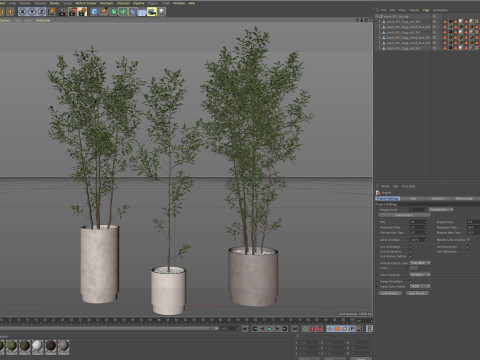Click the Render to Picture Viewer icon
The width and height of the screenshot is (480, 360).
(x=73, y=12)
